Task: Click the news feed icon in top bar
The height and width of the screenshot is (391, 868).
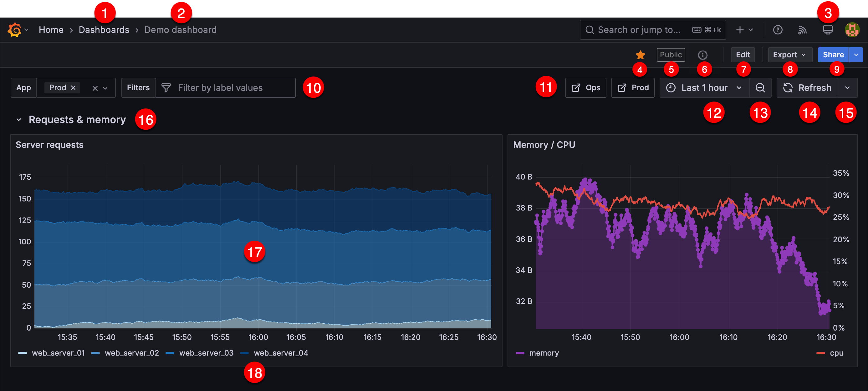Action: (x=802, y=30)
